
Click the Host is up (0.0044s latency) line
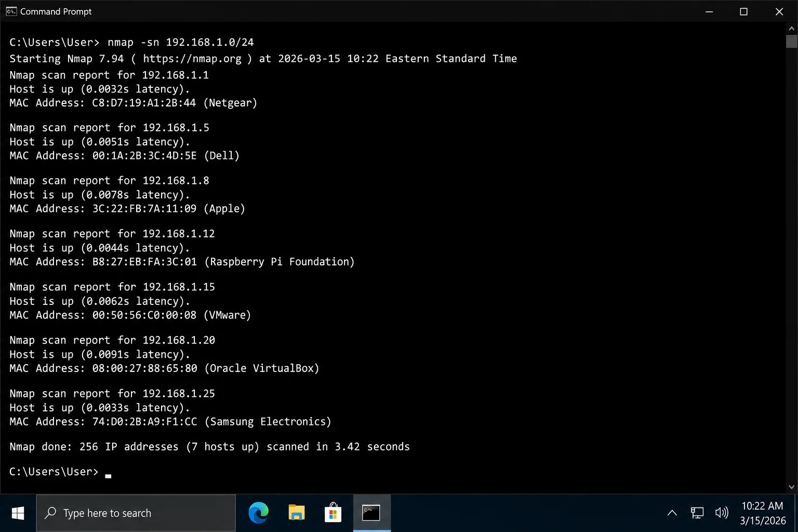100,248
